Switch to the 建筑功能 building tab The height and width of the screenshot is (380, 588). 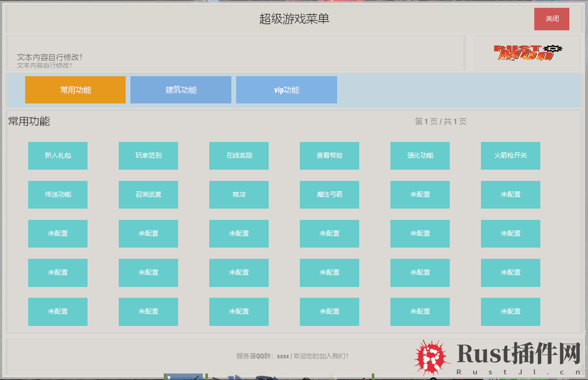181,90
